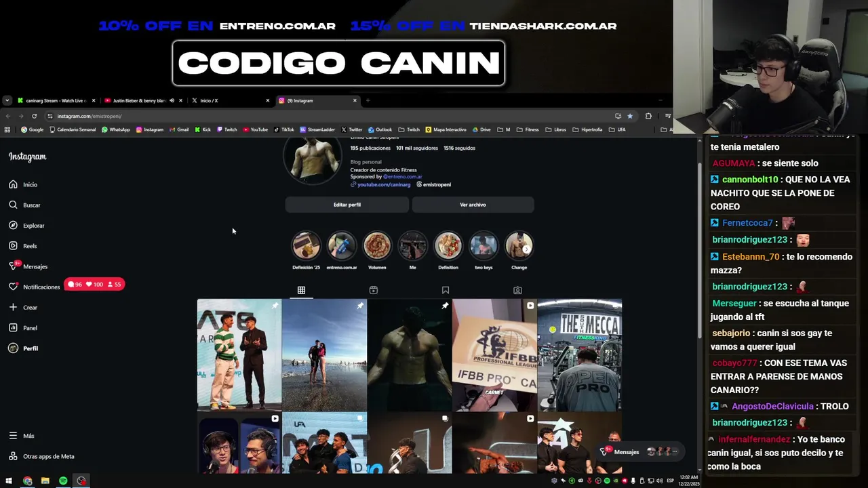
Task: Open Panel dashboard in sidebar
Action: pyautogui.click(x=23, y=328)
